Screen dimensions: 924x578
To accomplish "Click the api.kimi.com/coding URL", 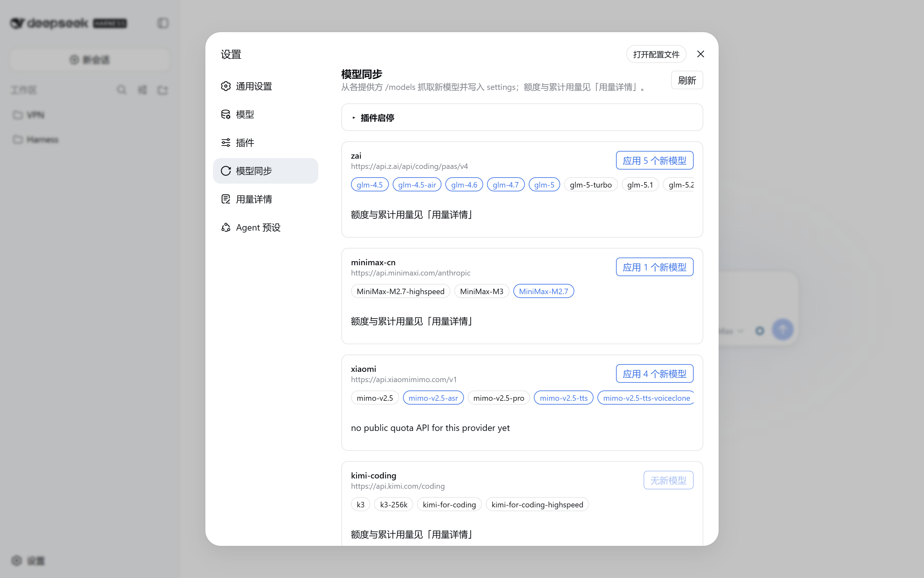I will [398, 486].
